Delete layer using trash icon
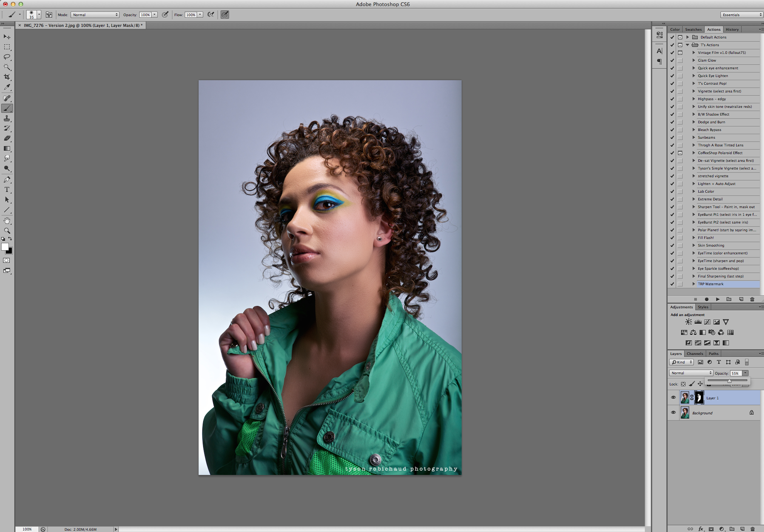 [752, 529]
